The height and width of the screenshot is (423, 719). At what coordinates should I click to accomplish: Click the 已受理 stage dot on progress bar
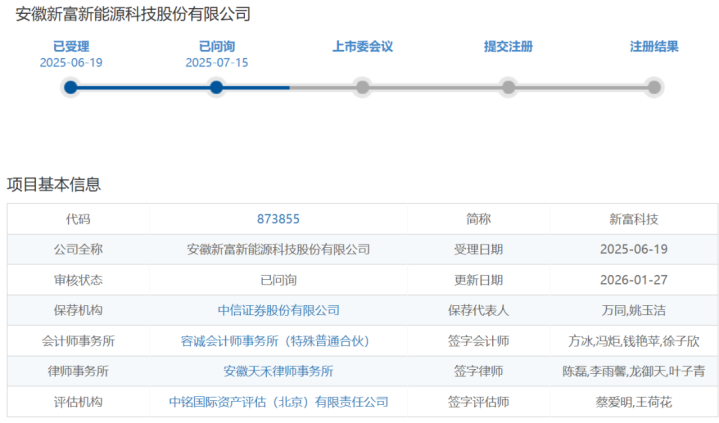[x=71, y=87]
